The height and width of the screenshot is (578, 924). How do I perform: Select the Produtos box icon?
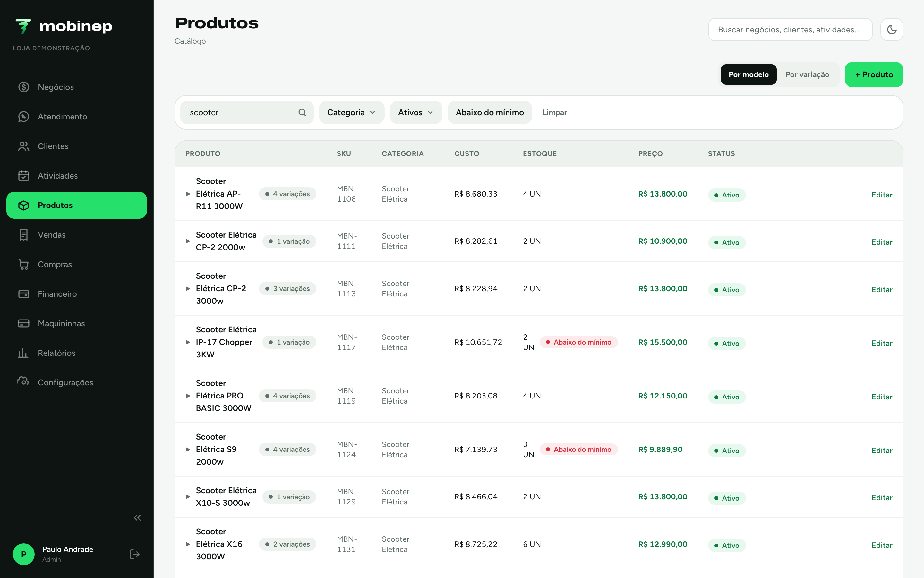pyautogui.click(x=24, y=205)
